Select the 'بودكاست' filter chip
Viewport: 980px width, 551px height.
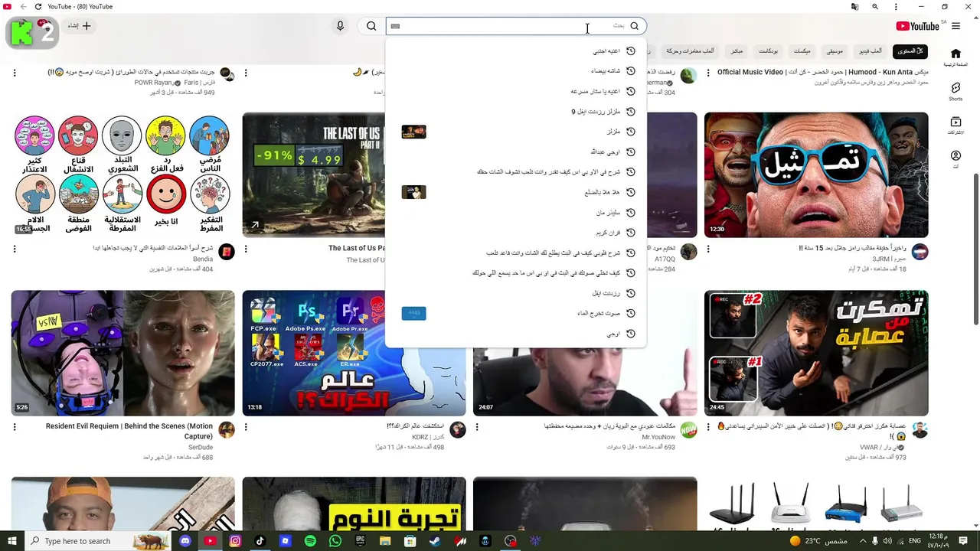tap(768, 51)
